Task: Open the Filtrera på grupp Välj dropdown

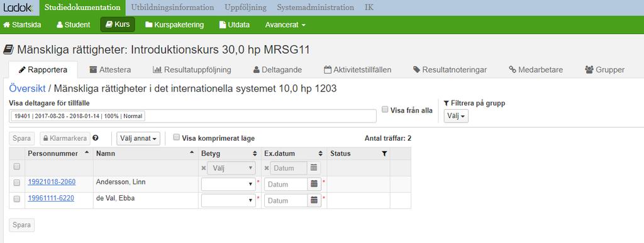Action: click(x=456, y=116)
